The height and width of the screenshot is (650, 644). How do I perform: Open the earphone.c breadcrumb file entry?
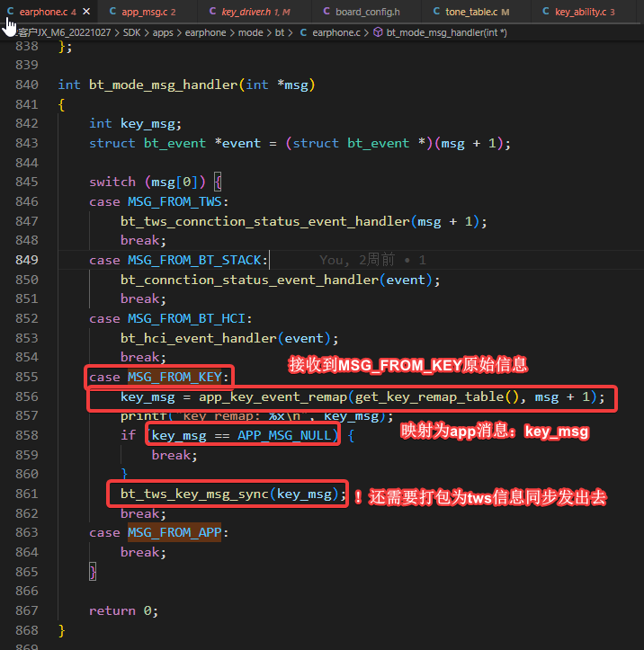point(335,32)
